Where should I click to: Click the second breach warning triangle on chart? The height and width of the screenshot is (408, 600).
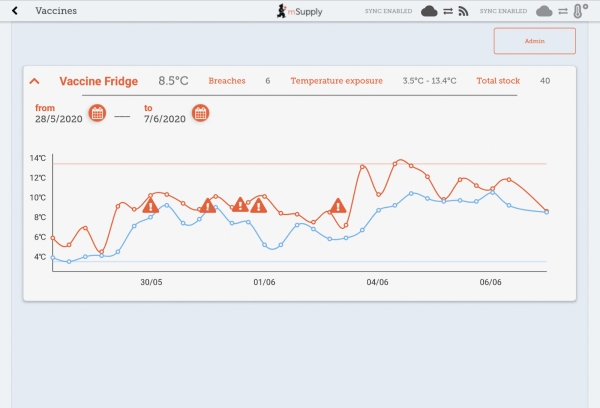click(x=208, y=206)
